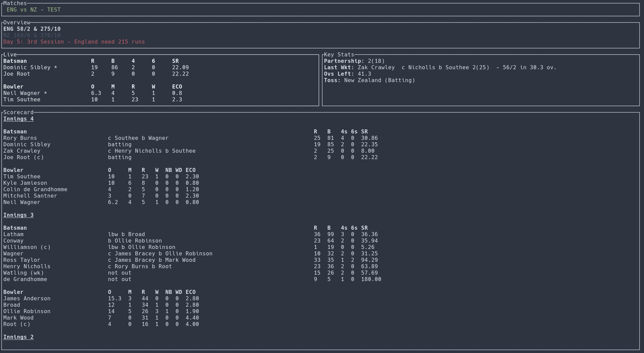Click the dismissal lbw b Broad
Viewport: 644px width, 353px height.
127,234
